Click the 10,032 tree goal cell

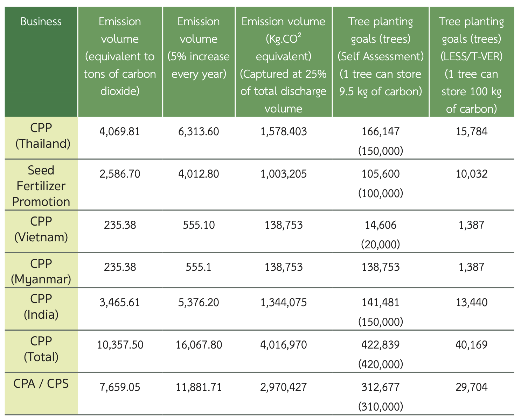point(471,174)
